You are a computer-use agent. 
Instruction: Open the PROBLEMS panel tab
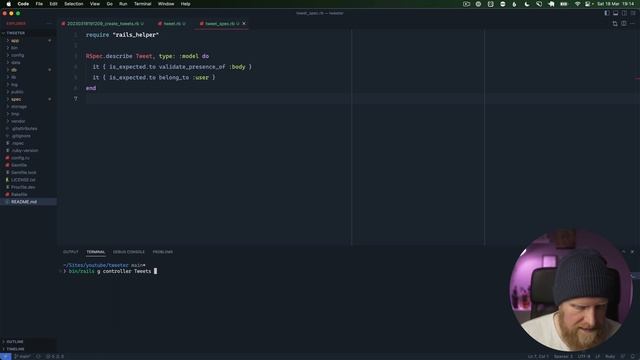click(x=162, y=252)
